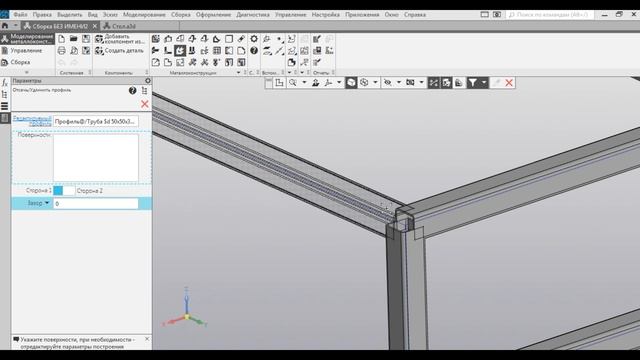Click the Создать деталь button

point(120,51)
